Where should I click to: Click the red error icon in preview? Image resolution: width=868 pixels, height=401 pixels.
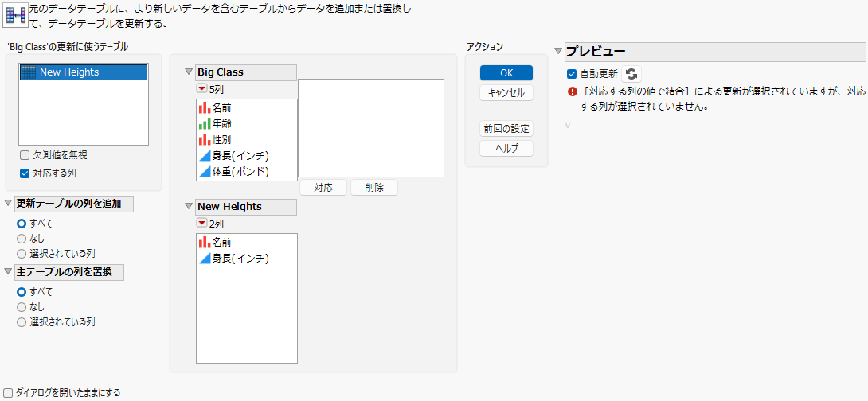pyautogui.click(x=573, y=92)
